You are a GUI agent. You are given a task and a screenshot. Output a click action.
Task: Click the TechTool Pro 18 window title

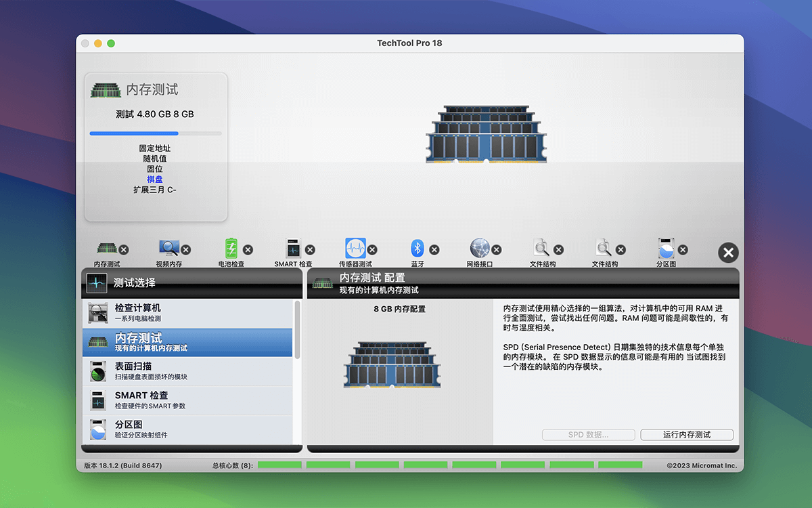pyautogui.click(x=409, y=43)
